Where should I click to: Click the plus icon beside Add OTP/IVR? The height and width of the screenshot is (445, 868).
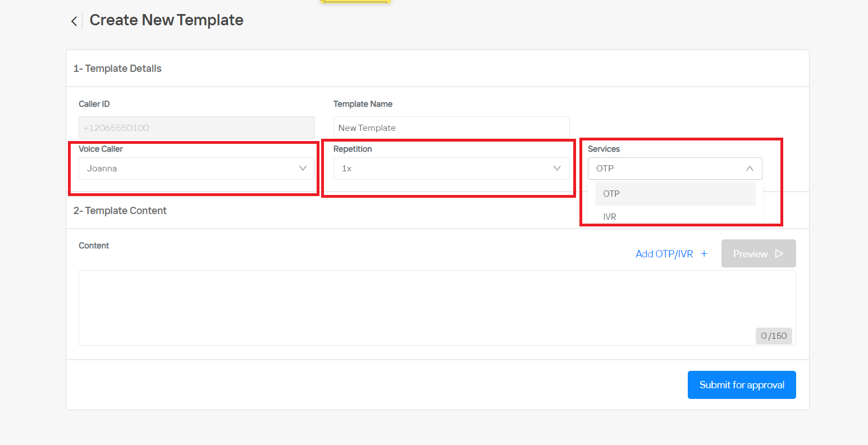(x=704, y=254)
